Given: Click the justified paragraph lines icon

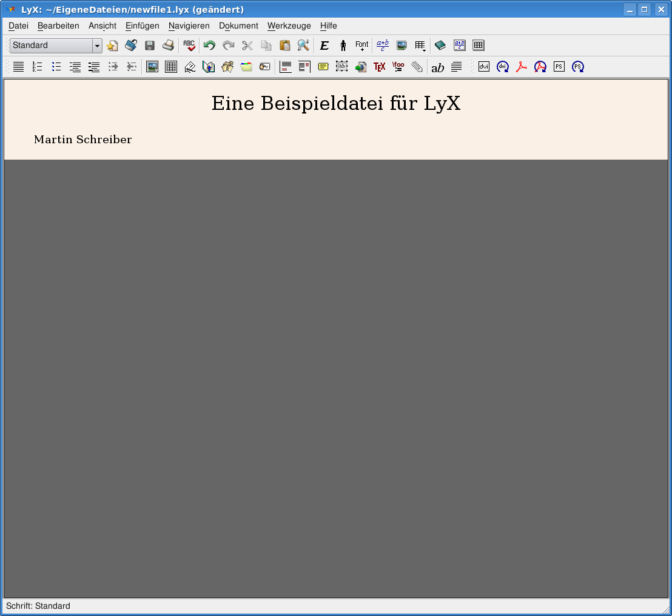Looking at the screenshot, I should (x=18, y=67).
